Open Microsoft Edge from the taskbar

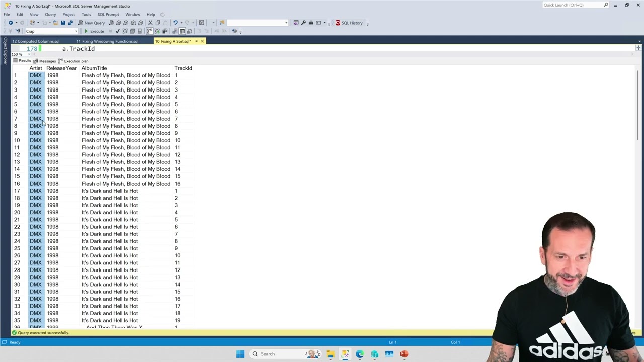(x=360, y=354)
